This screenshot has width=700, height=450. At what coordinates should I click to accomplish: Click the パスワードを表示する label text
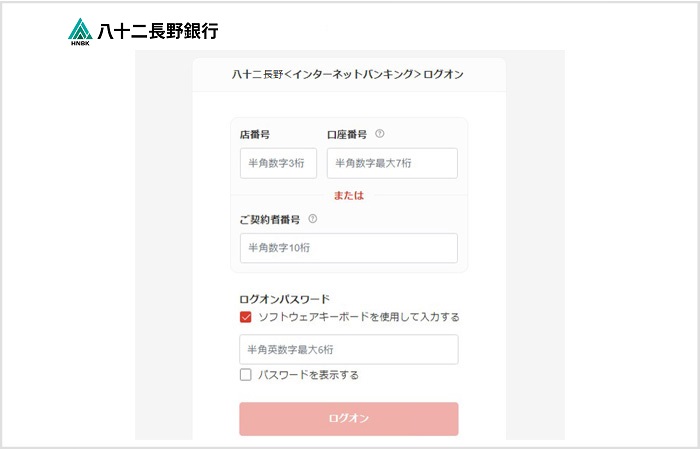(x=308, y=375)
